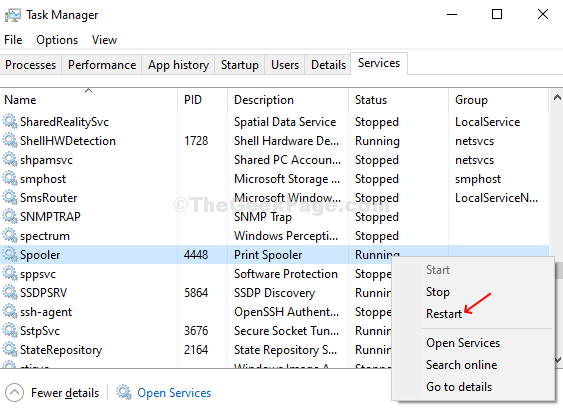Select the SstpSvc service name

tap(40, 331)
